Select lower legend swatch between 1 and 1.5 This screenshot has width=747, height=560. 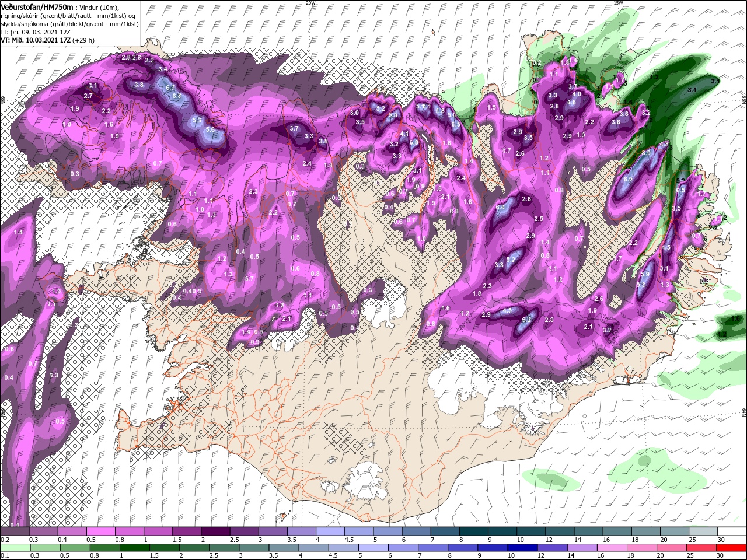136,548
